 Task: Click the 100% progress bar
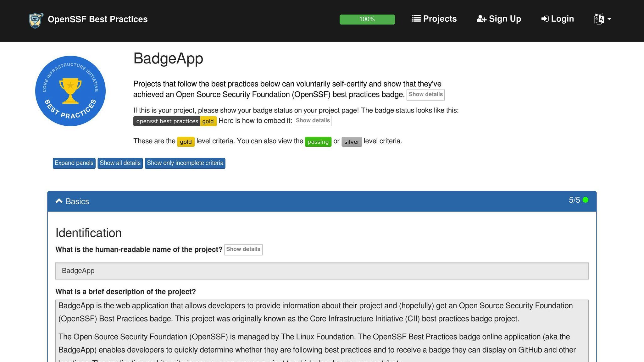(x=367, y=19)
